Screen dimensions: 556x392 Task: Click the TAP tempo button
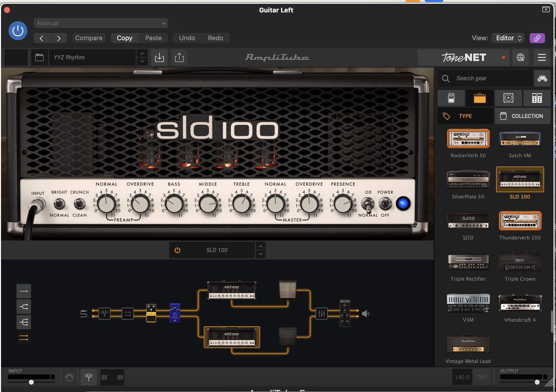click(482, 377)
